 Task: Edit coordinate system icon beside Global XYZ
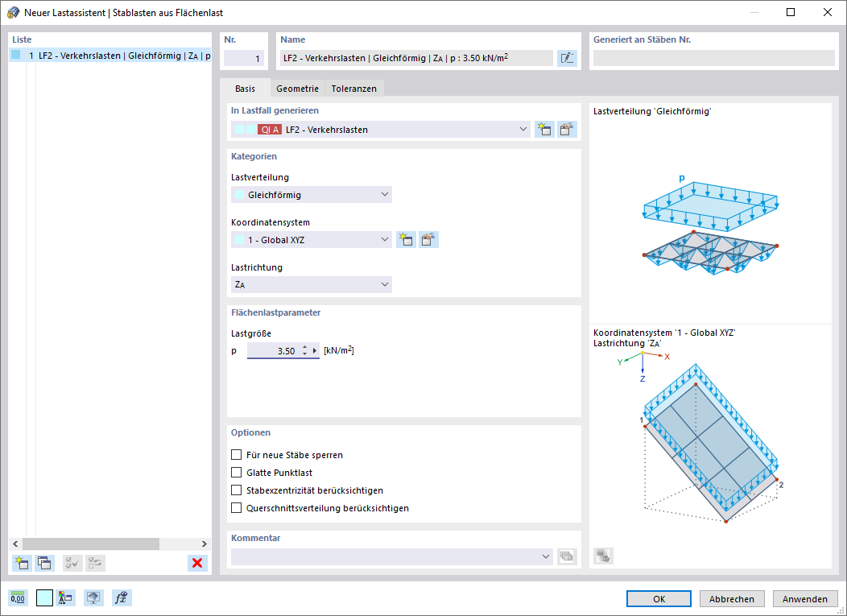428,240
